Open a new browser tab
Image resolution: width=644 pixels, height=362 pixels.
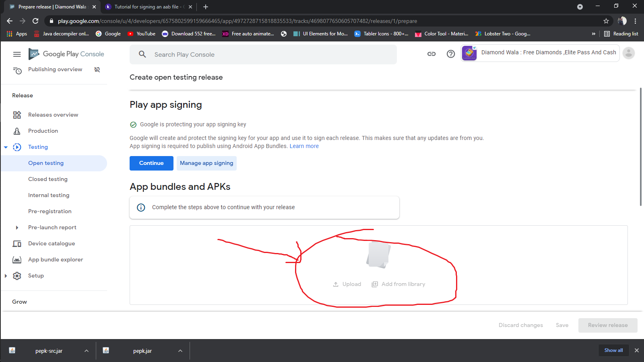(206, 7)
